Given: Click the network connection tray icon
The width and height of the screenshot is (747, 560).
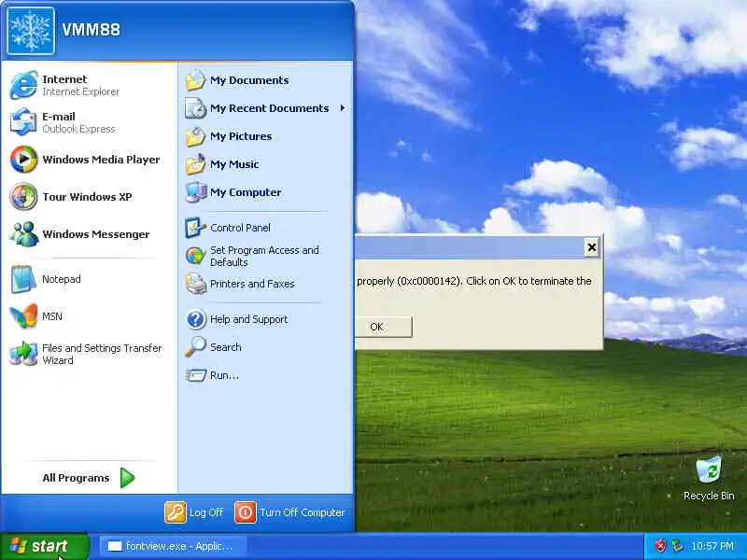Looking at the screenshot, I should click(x=676, y=546).
